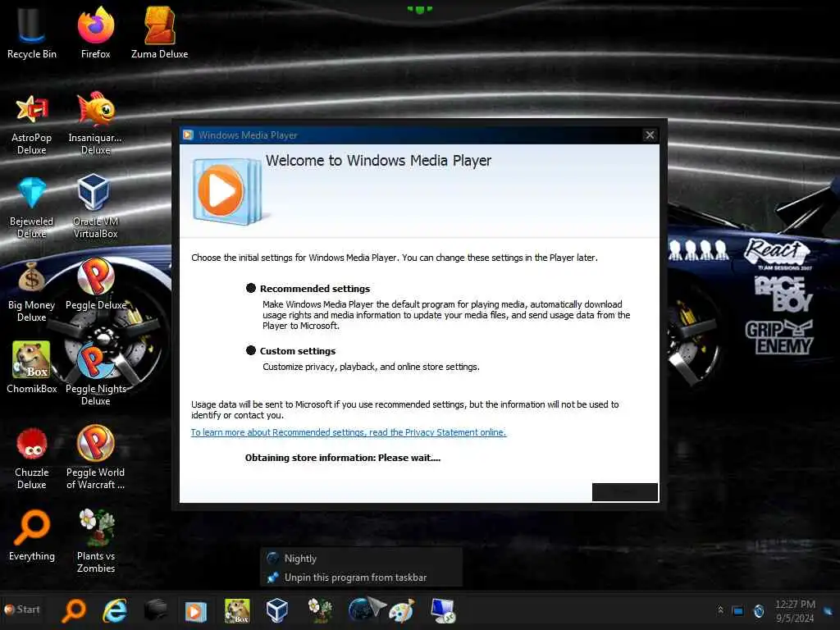Click the text "Obtaining store information: Please wait...."
This screenshot has height=630, width=840.
342,458
